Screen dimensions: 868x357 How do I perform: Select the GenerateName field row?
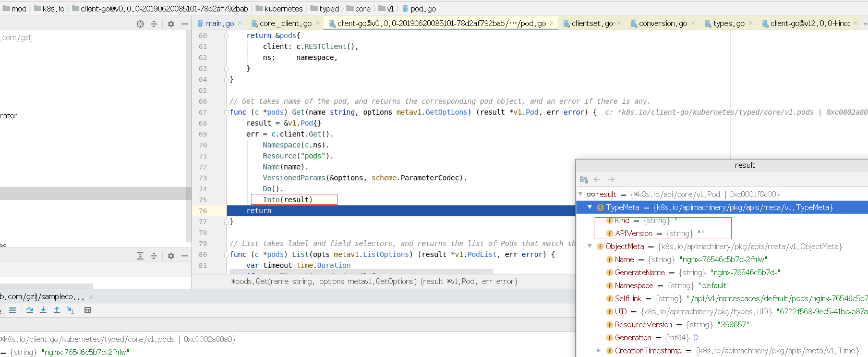(722, 273)
